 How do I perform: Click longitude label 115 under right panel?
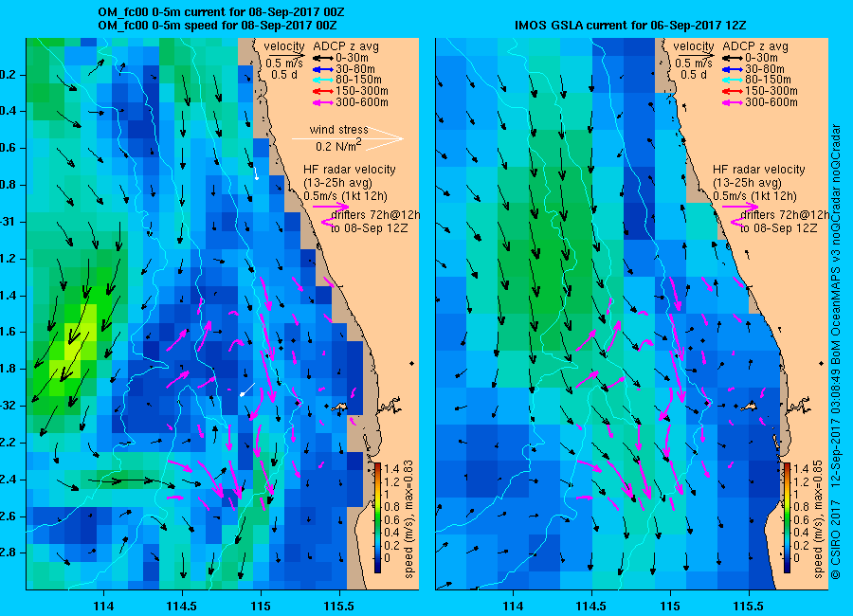[x=670, y=606]
